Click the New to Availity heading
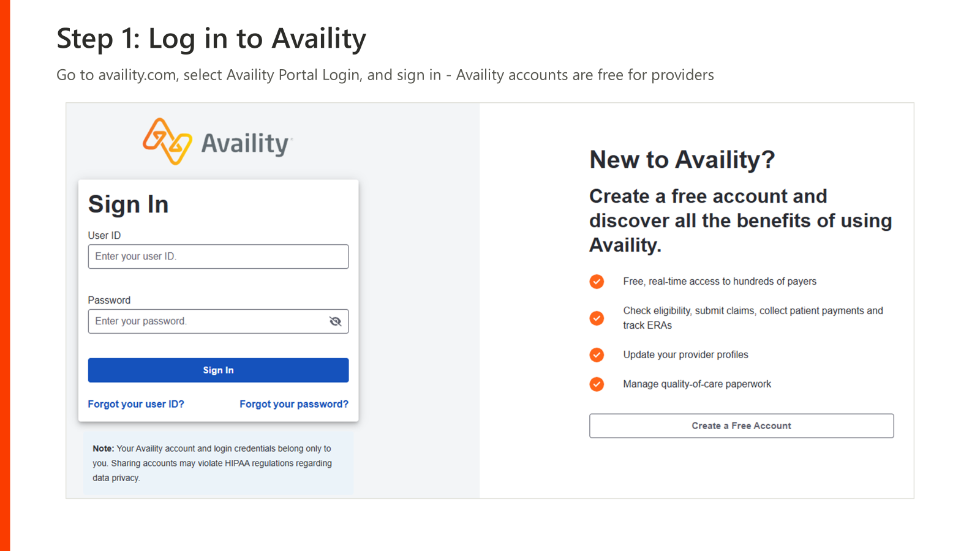This screenshot has width=980, height=551. pyautogui.click(x=682, y=160)
